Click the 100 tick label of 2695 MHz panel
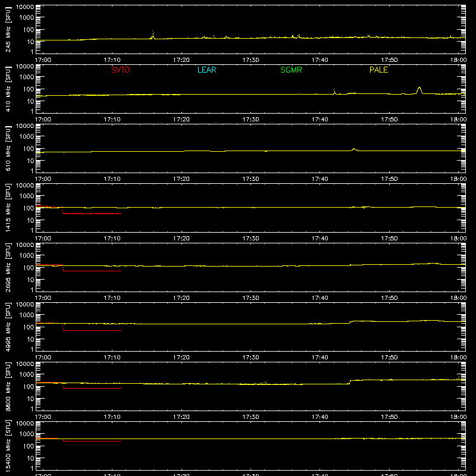This screenshot has width=476, height=476. [29, 268]
